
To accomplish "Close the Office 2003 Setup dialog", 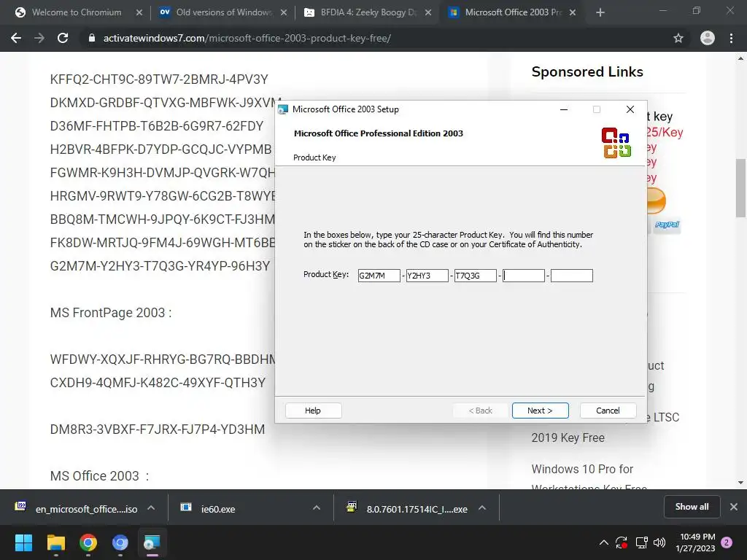I will 630,109.
